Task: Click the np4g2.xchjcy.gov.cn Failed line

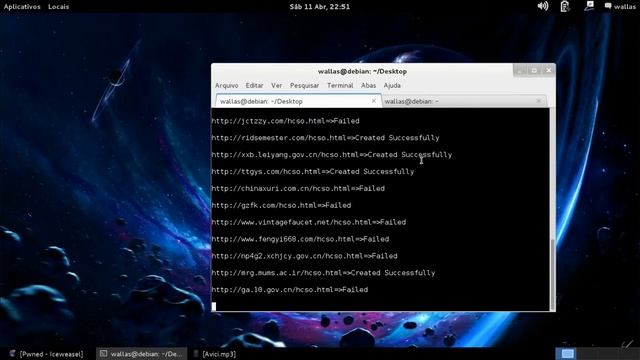Action: [x=304, y=256]
